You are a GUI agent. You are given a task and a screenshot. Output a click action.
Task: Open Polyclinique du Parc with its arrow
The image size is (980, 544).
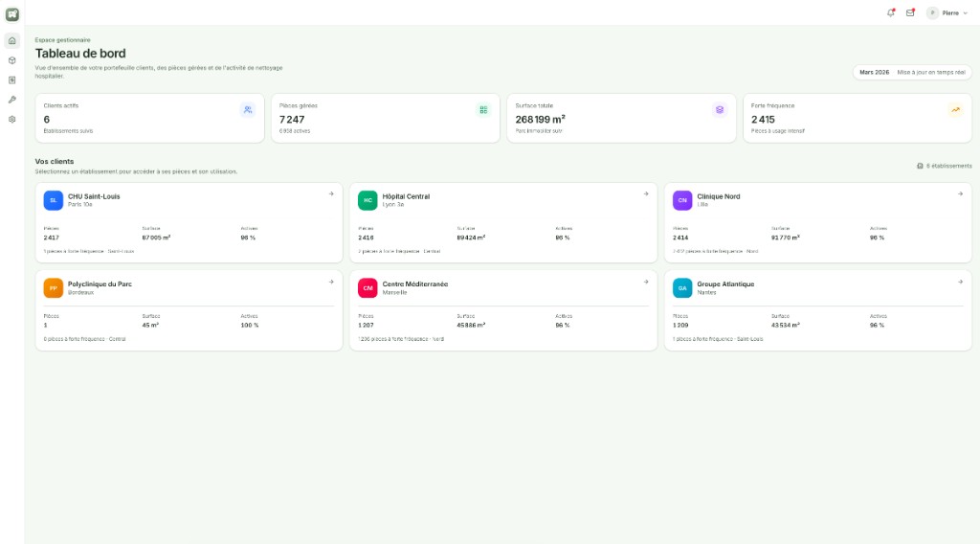click(x=331, y=282)
